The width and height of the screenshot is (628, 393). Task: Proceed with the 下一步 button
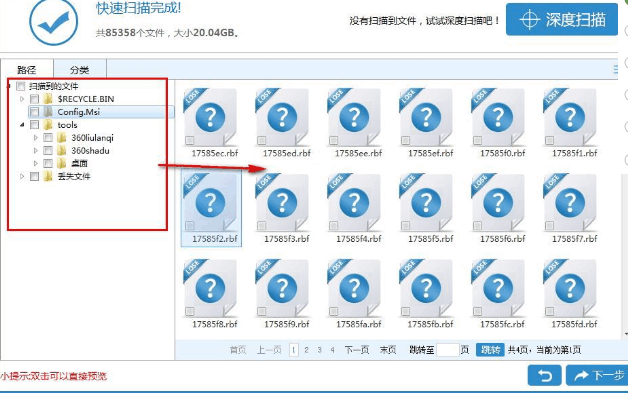pos(598,375)
